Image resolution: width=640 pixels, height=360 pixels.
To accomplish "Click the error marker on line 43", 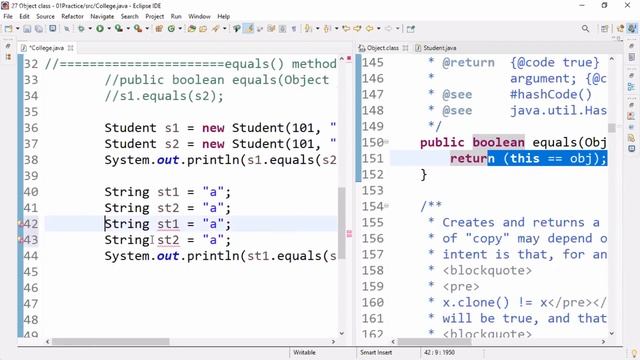I will click(x=20, y=240).
